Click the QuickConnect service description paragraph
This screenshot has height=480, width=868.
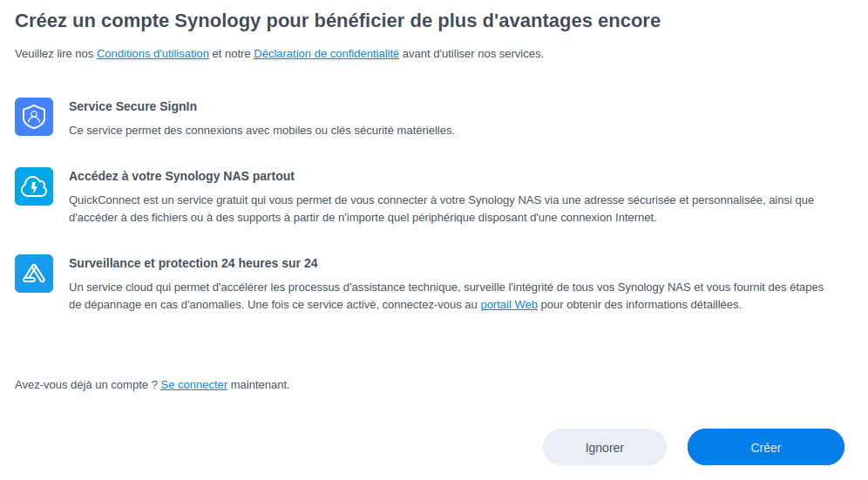(441, 209)
